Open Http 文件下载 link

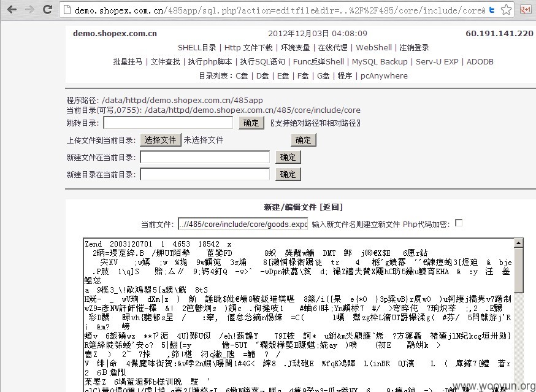coord(248,48)
